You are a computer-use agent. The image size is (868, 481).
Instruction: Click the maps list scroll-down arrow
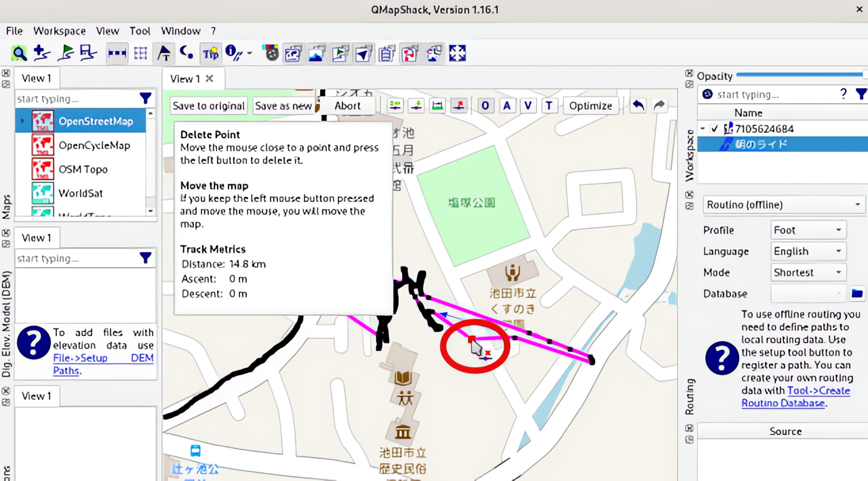tap(151, 211)
